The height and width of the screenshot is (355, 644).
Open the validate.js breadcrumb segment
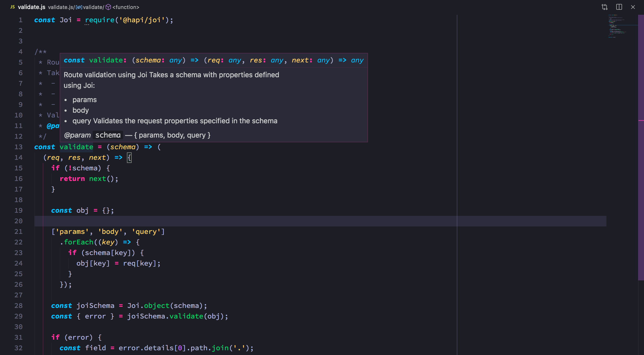pyautogui.click(x=61, y=7)
